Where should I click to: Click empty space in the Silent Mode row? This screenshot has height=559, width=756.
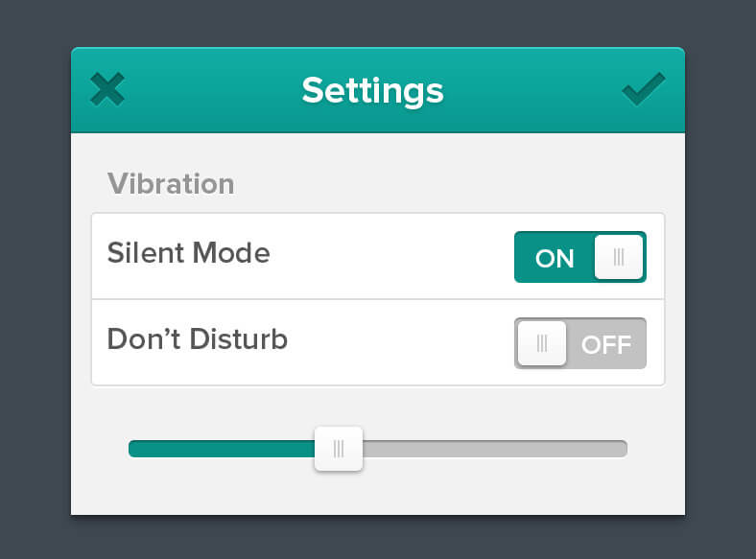[x=393, y=256]
